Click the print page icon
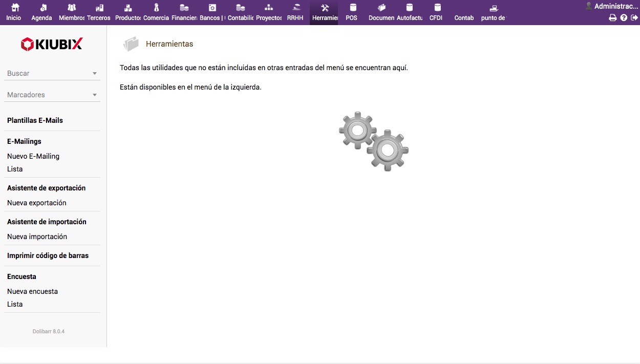The width and height of the screenshot is (640, 364). pyautogui.click(x=612, y=18)
